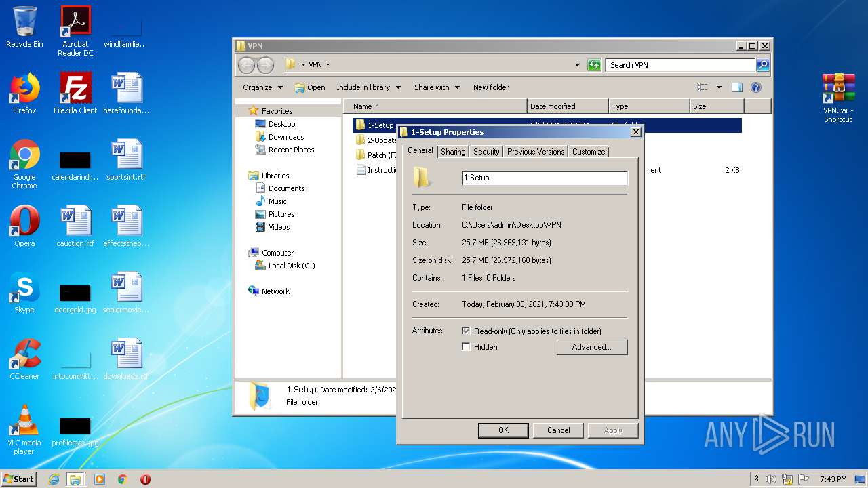The image size is (868, 488).
Task: Select seniormovie document on desktop
Action: 126,292
